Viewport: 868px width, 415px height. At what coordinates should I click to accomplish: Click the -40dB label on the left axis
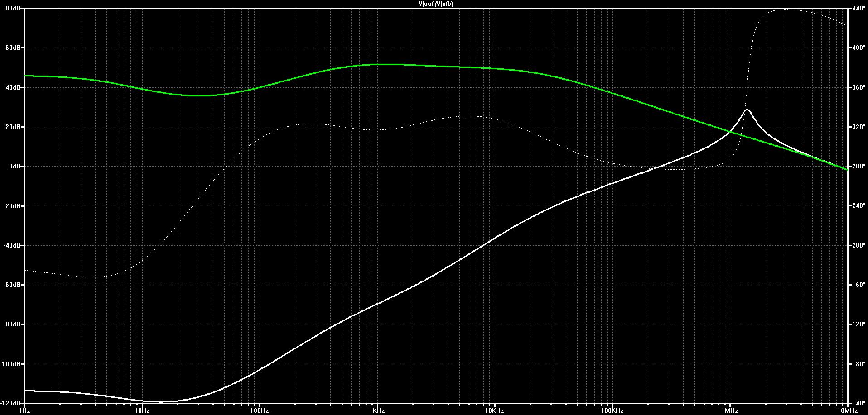click(x=13, y=246)
